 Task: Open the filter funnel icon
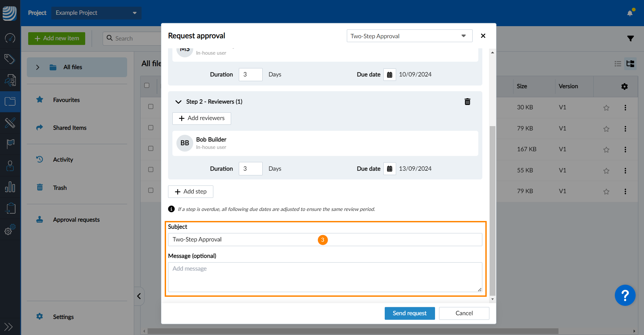click(630, 39)
